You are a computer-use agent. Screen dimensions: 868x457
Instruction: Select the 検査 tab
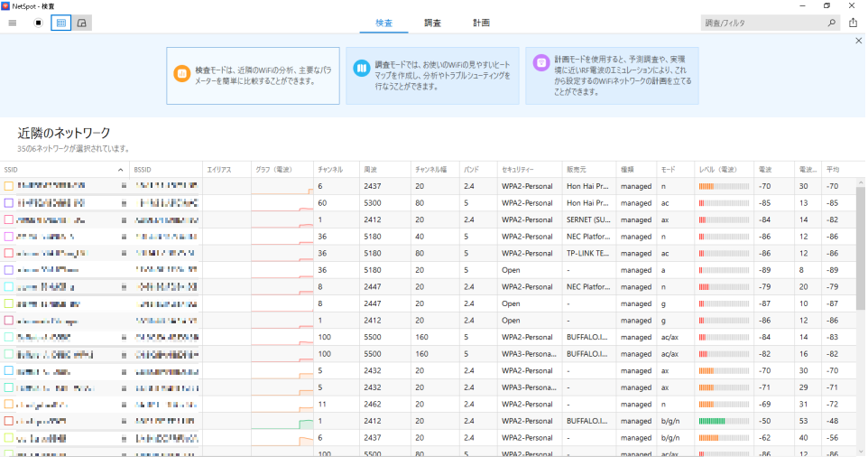383,23
